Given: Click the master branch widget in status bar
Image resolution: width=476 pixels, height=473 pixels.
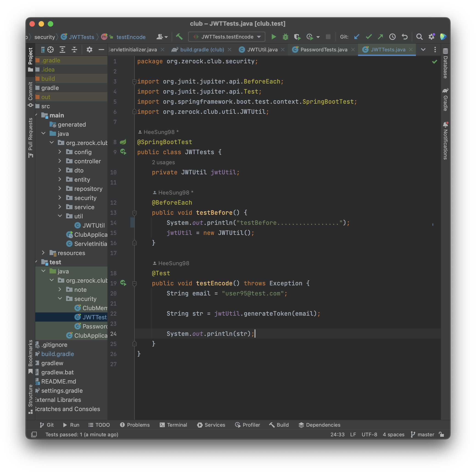Looking at the screenshot, I should [422, 435].
